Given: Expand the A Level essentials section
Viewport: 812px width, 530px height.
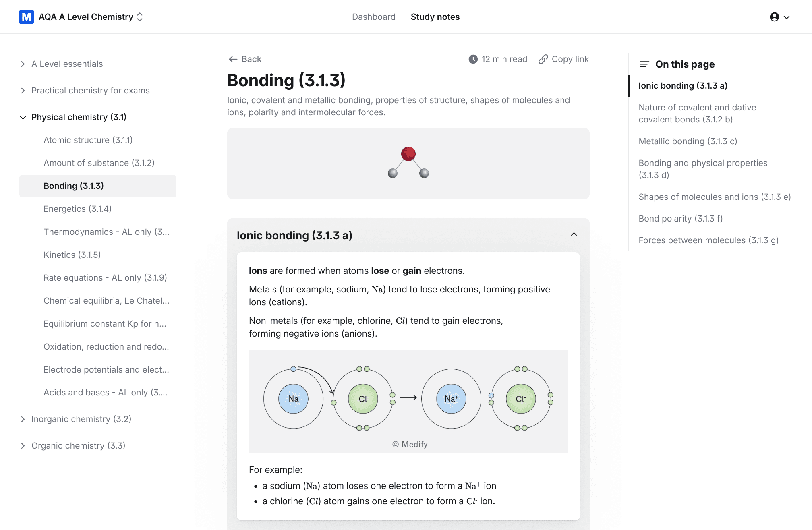Looking at the screenshot, I should (23, 64).
